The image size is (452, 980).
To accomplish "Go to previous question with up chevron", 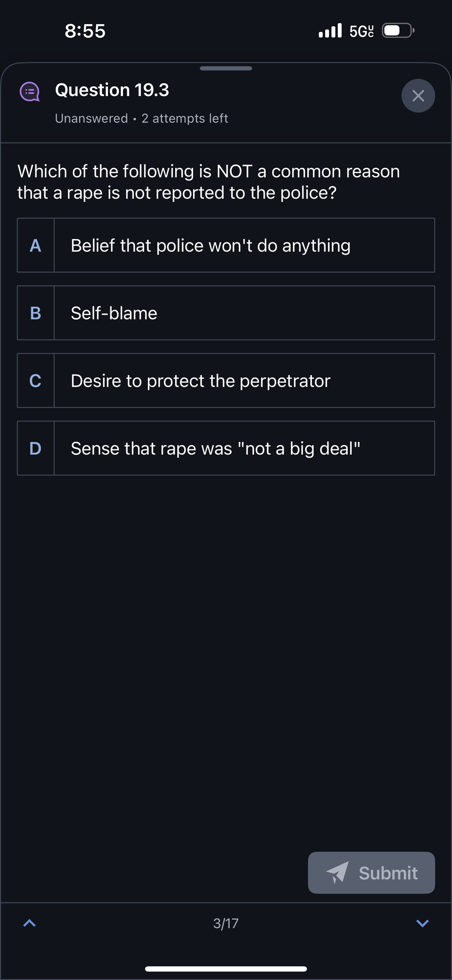I will point(30,923).
